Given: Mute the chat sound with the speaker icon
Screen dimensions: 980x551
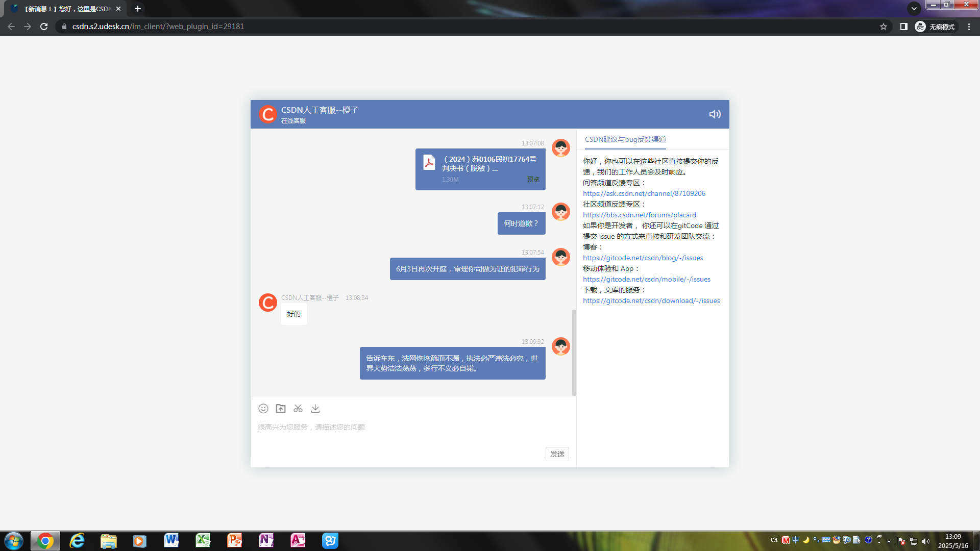Looking at the screenshot, I should pyautogui.click(x=715, y=114).
